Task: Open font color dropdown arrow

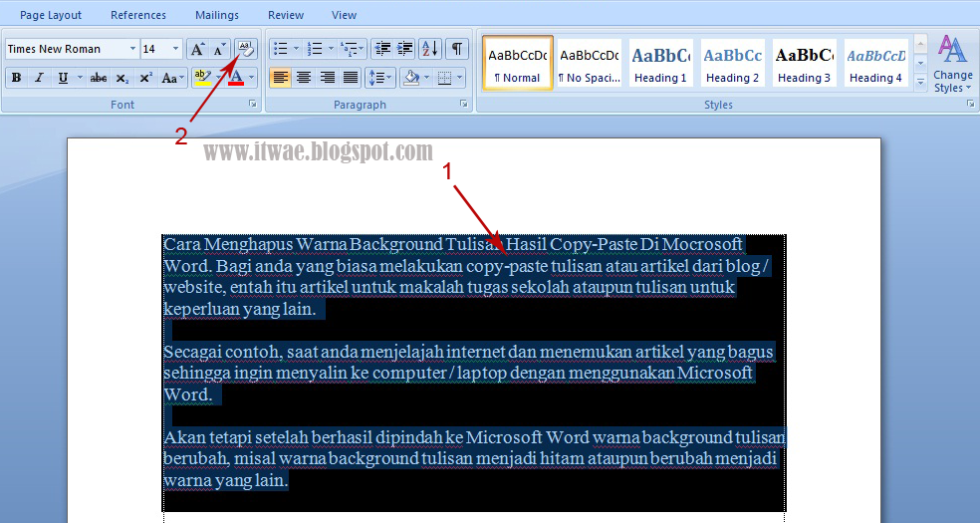Action: [x=251, y=78]
